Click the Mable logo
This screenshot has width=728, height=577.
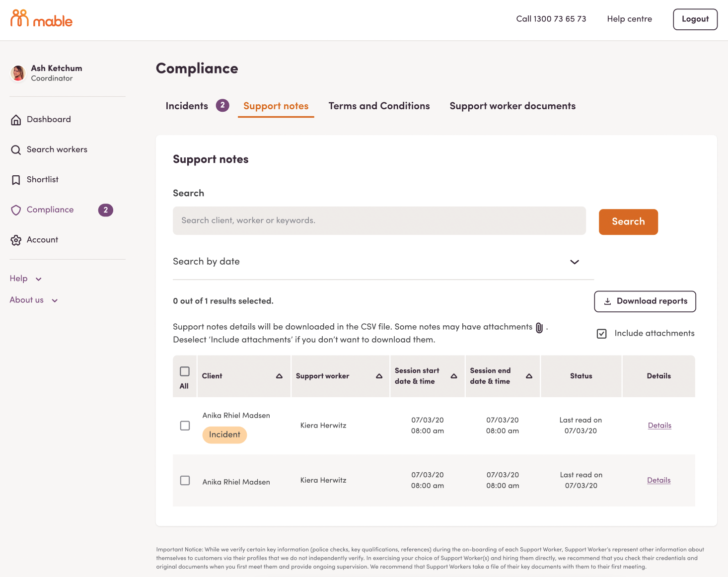coord(41,19)
